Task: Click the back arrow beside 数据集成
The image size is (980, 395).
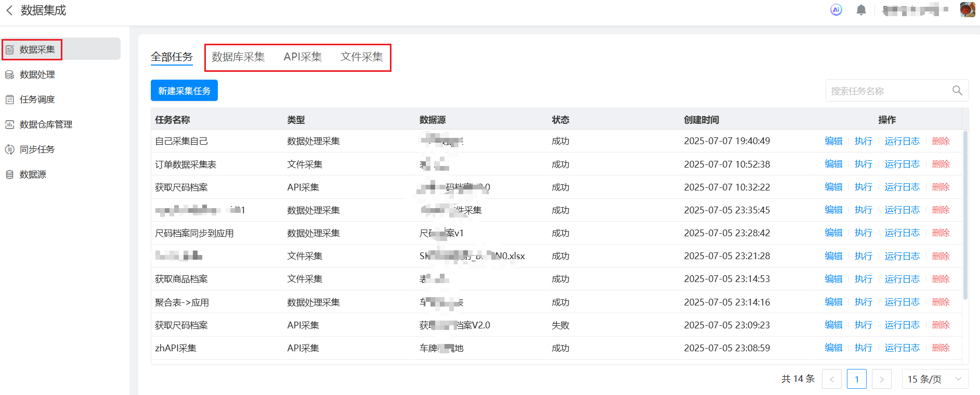Action: click(9, 10)
